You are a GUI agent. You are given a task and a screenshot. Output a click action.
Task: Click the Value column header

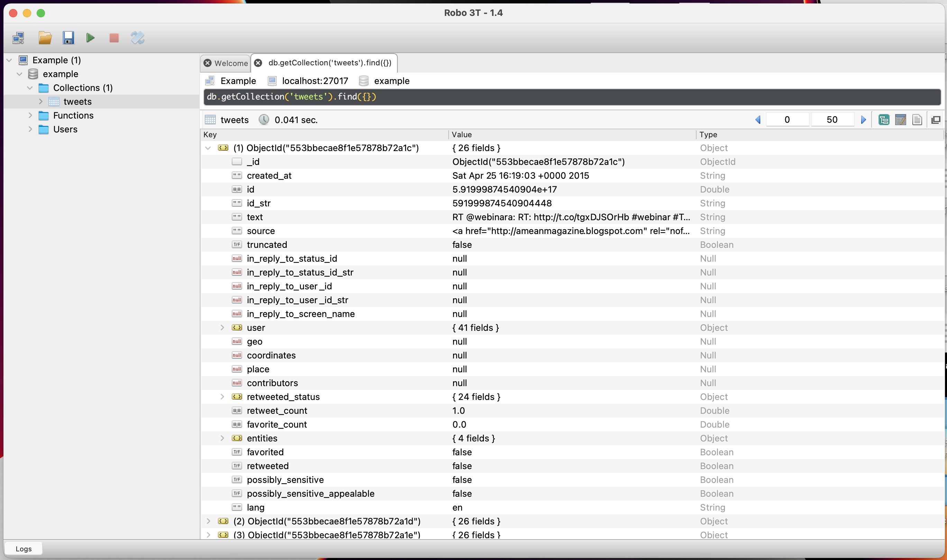coord(572,135)
